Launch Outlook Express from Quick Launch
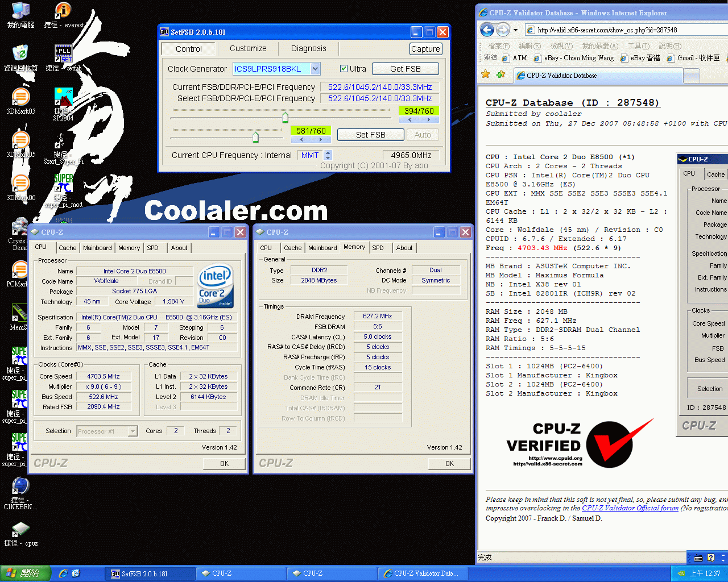The height and width of the screenshot is (582, 728). point(76,573)
